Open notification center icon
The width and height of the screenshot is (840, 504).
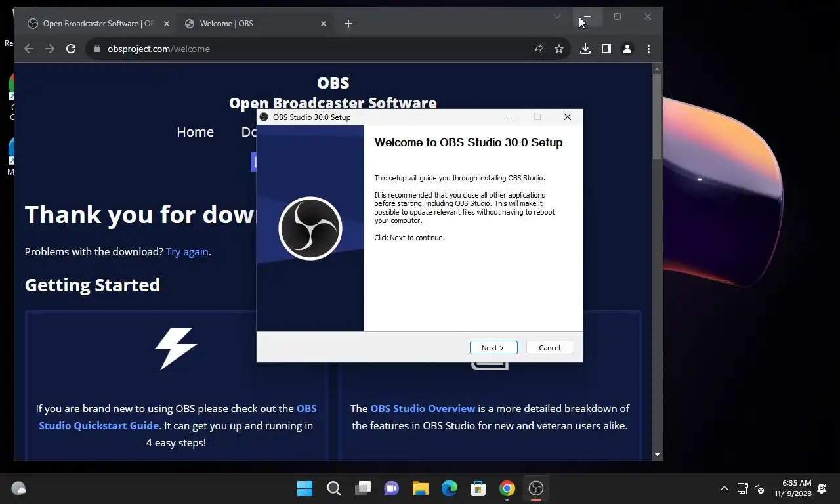coord(822,488)
